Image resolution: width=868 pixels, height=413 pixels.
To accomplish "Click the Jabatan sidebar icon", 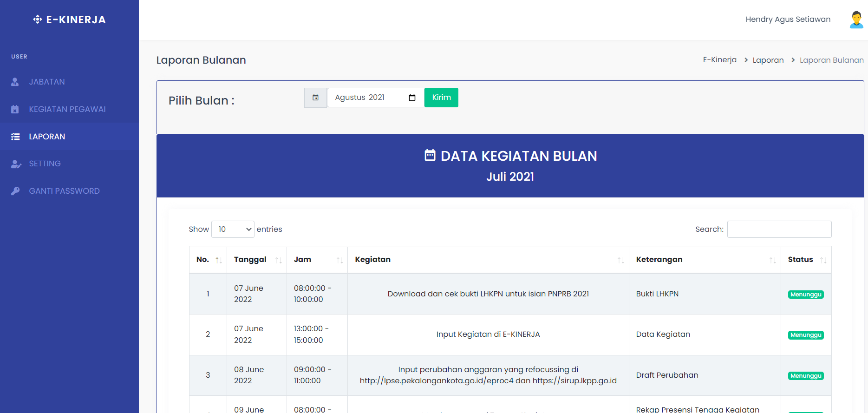I will point(15,82).
